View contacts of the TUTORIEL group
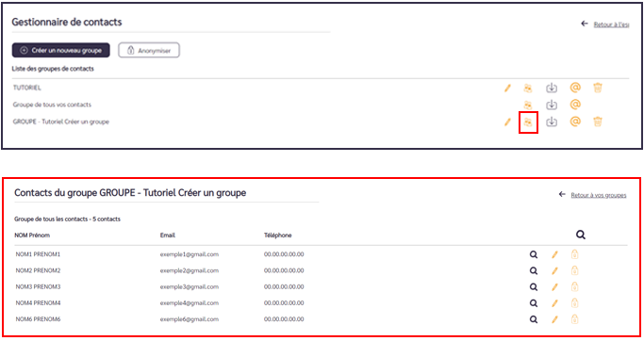The height and width of the screenshot is (341, 644). pos(528,88)
